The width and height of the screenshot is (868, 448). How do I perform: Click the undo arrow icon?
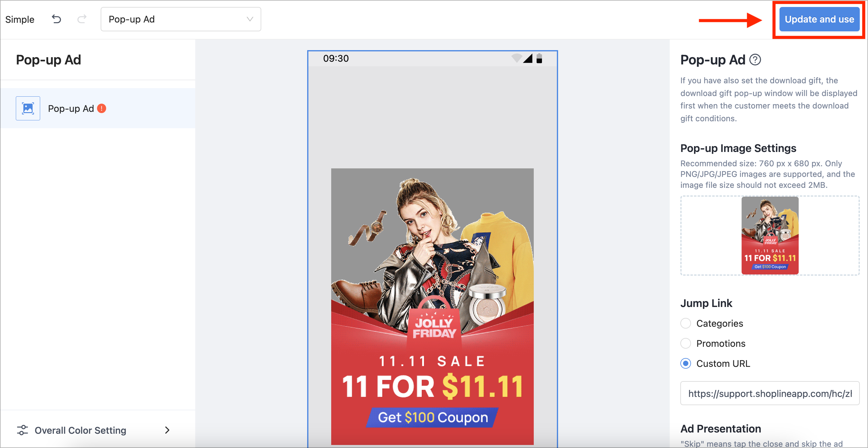point(56,19)
